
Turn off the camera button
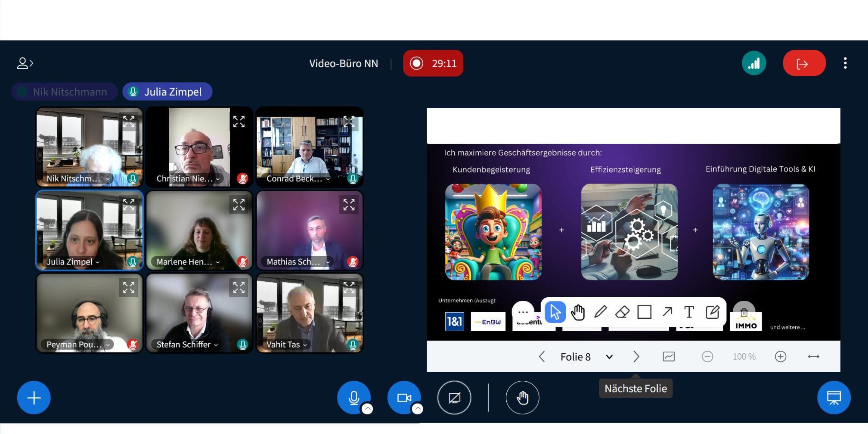tap(404, 397)
